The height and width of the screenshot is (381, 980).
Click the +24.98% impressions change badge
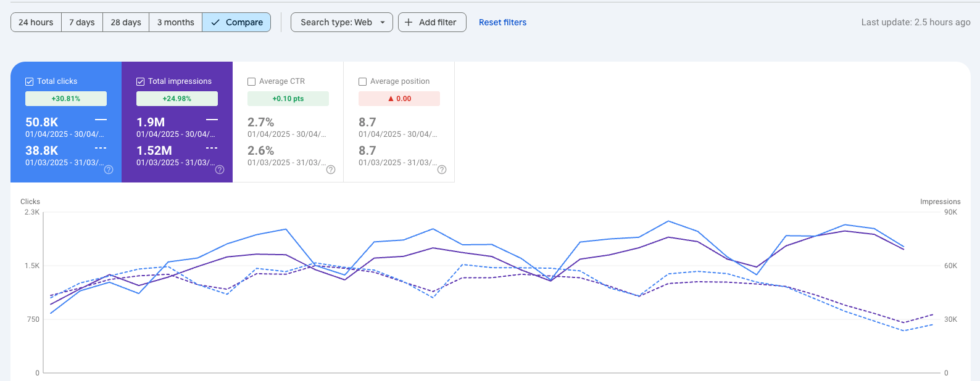pyautogui.click(x=177, y=99)
